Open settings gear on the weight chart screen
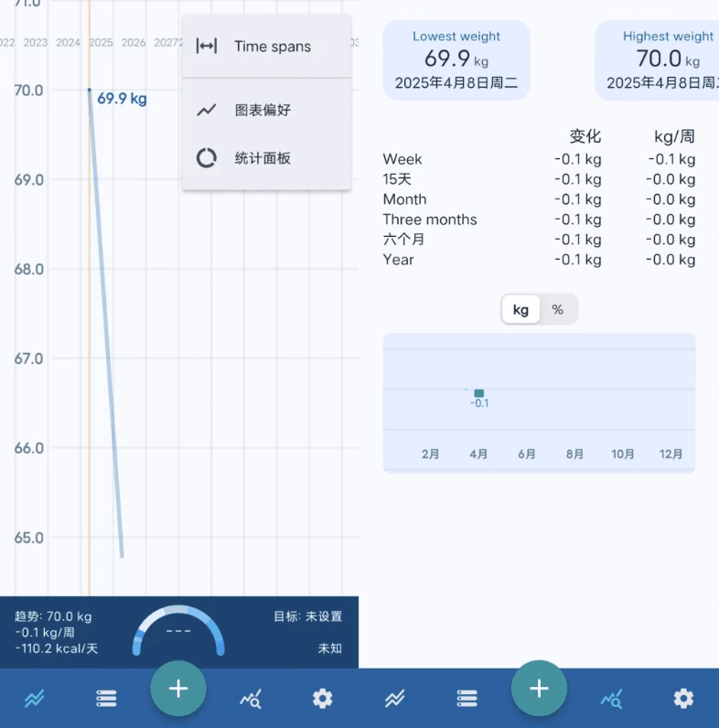This screenshot has height=728, width=719. click(x=322, y=699)
